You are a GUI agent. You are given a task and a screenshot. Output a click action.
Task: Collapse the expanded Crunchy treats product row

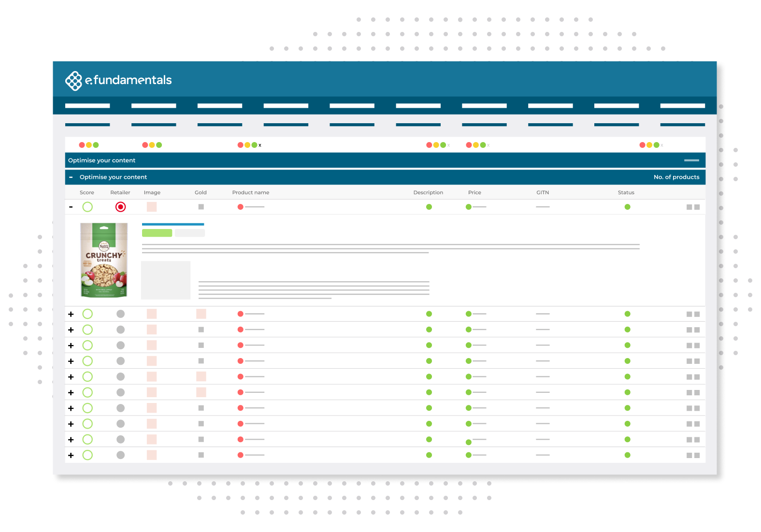pyautogui.click(x=71, y=207)
